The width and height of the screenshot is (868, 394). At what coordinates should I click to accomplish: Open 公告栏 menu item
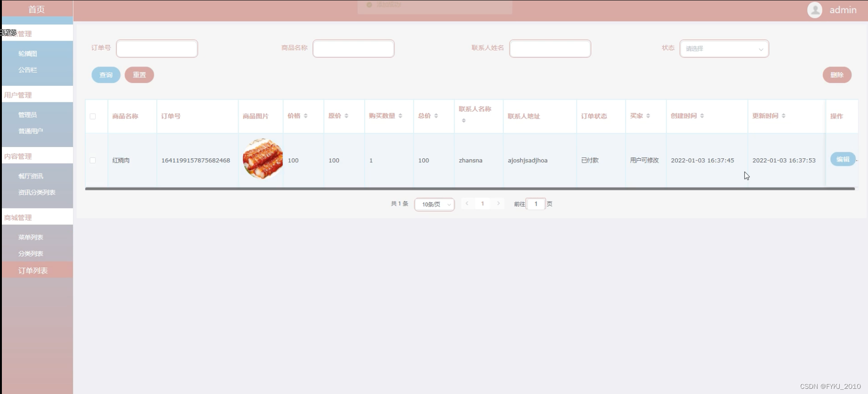[28, 70]
